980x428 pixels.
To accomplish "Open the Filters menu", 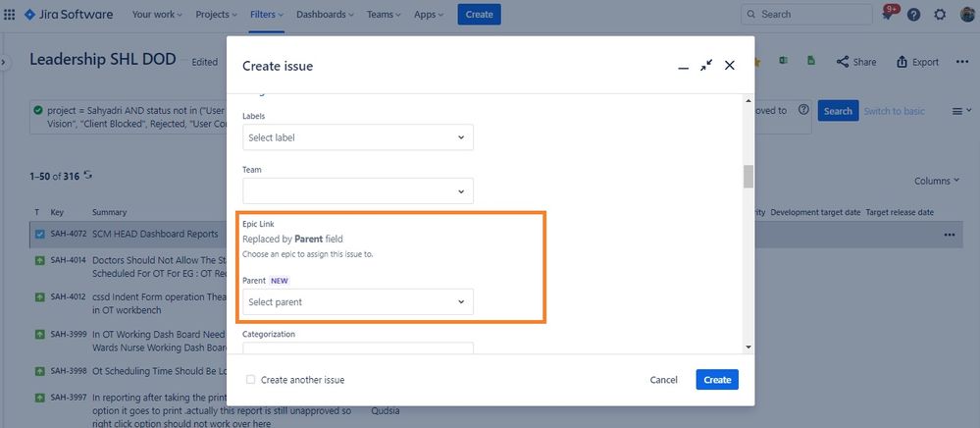I will (266, 15).
